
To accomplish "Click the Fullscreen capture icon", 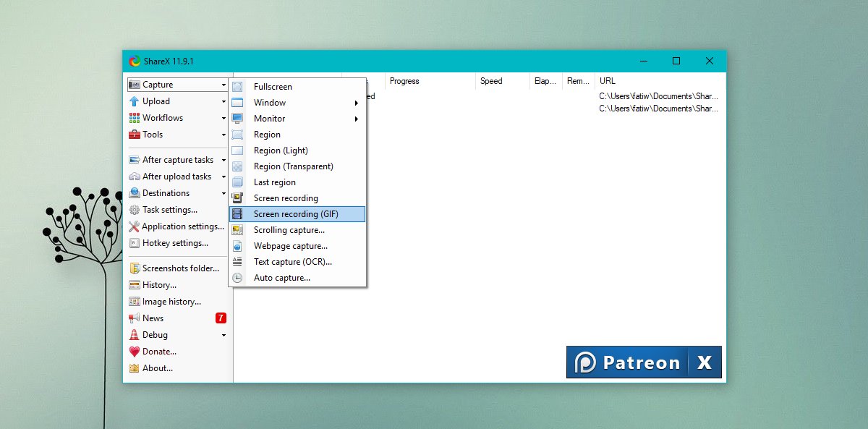I will click(x=237, y=87).
